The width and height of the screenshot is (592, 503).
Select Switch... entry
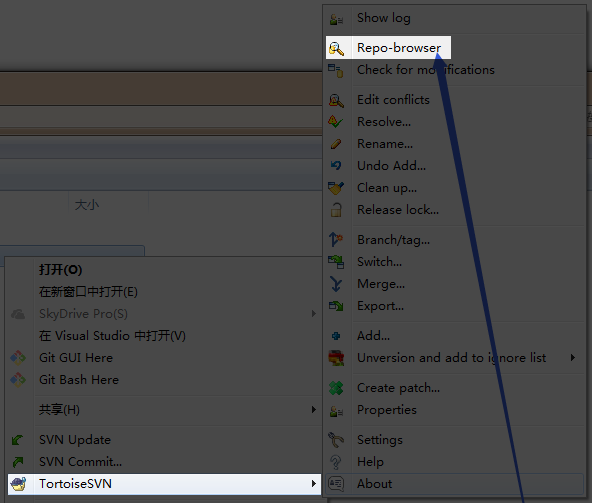[x=379, y=262]
